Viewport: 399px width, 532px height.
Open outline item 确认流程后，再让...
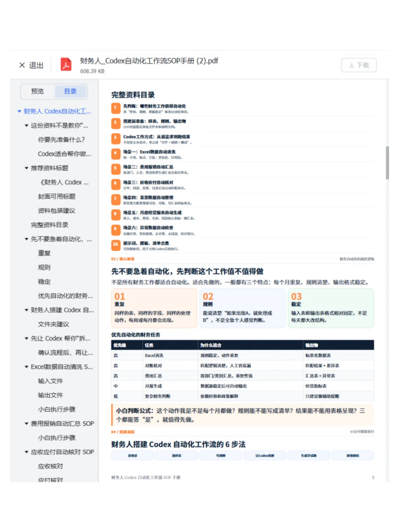(x=65, y=352)
